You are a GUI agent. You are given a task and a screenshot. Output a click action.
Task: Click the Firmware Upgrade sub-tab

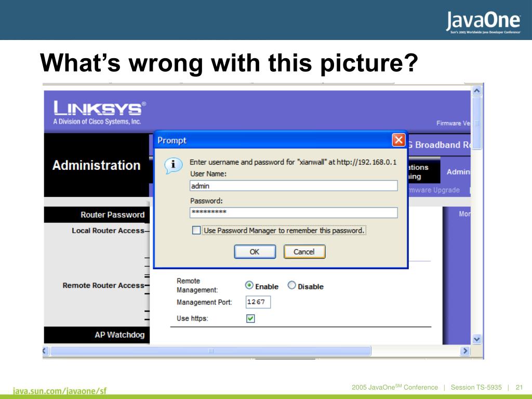point(434,190)
